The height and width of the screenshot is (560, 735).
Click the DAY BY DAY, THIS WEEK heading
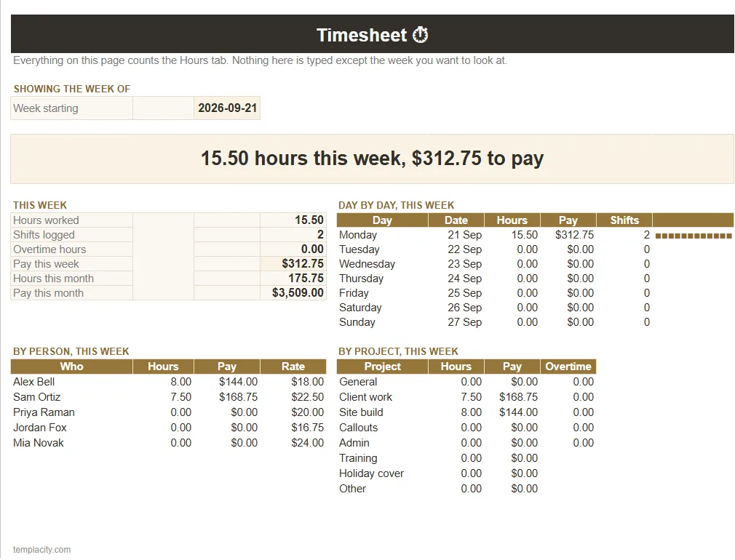coord(396,205)
